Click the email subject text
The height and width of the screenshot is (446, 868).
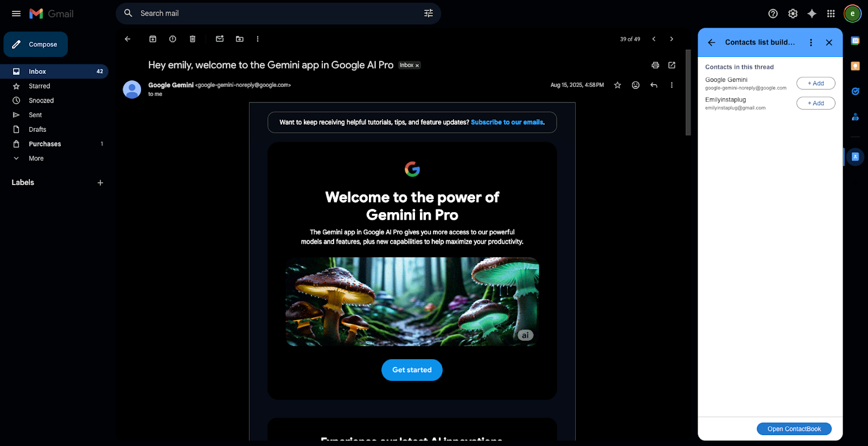[271, 65]
